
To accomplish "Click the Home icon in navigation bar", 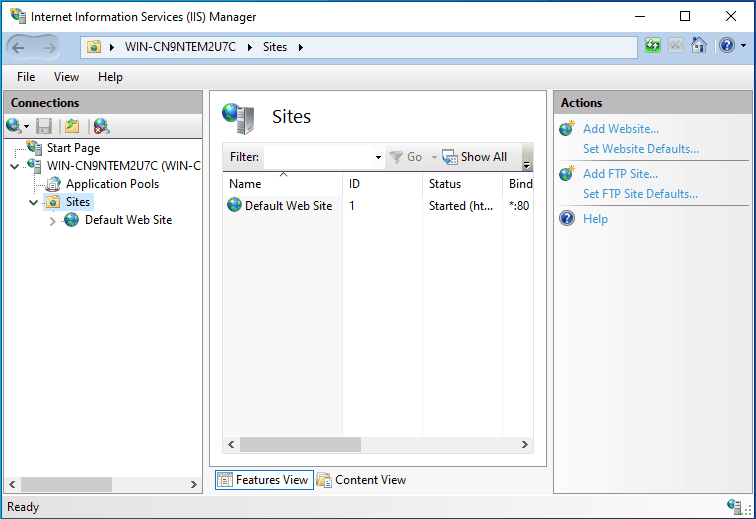I will coord(699,46).
